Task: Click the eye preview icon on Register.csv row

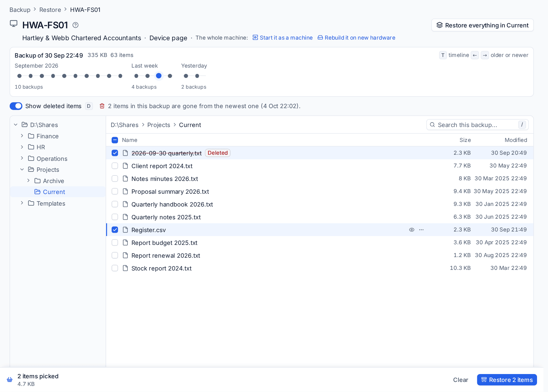Action: point(412,230)
